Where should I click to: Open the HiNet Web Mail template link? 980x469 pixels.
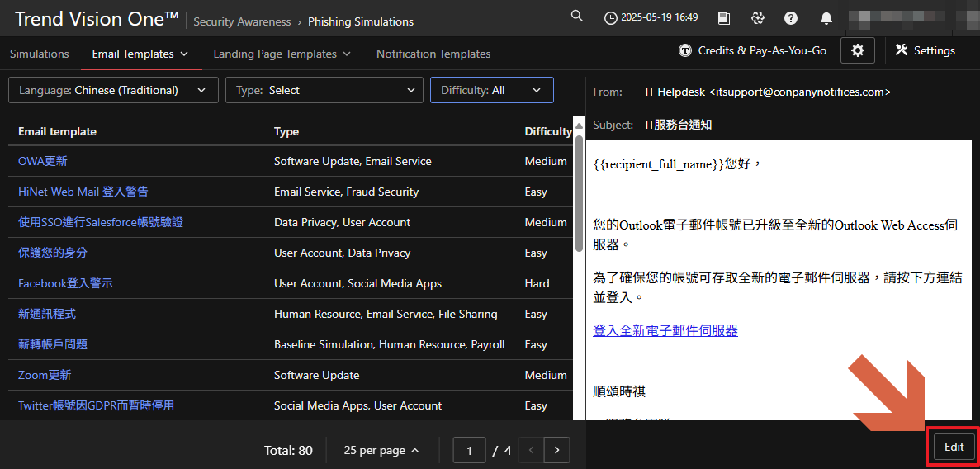[83, 192]
